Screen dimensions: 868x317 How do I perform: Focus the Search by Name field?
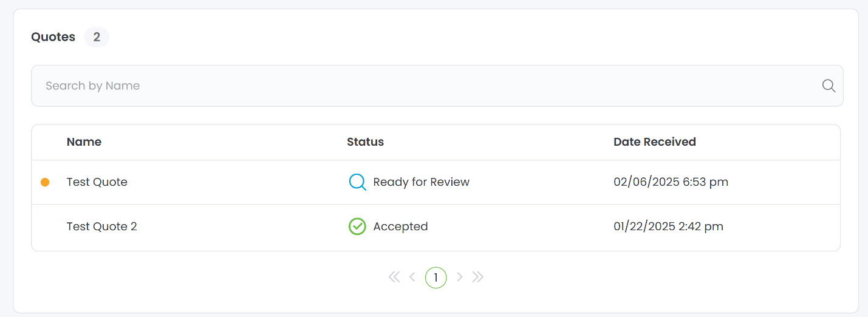[x=437, y=86]
